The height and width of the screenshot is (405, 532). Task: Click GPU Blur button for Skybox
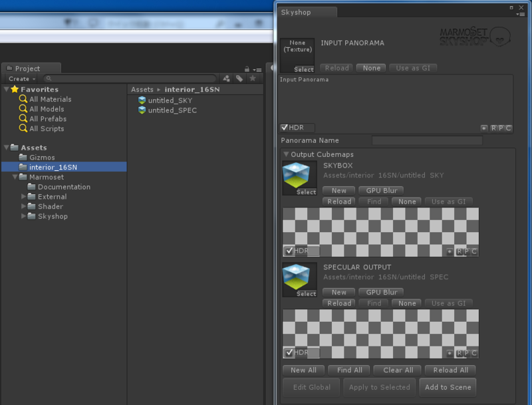381,191
